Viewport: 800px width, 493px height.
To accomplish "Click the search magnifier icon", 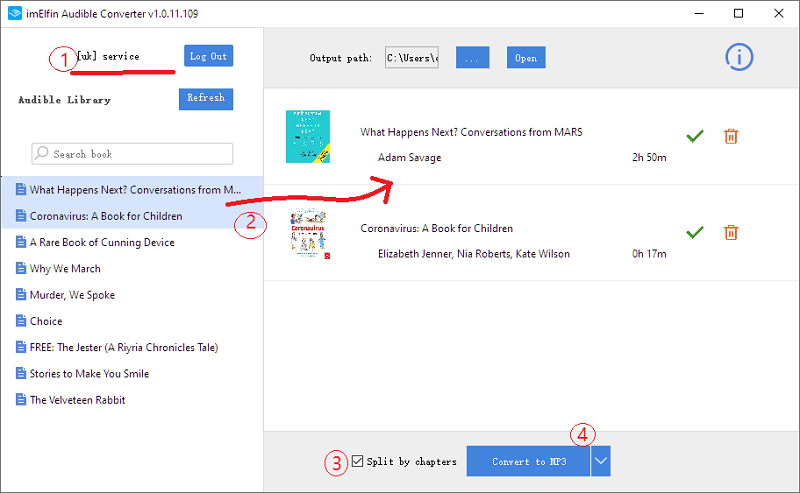I will (42, 153).
